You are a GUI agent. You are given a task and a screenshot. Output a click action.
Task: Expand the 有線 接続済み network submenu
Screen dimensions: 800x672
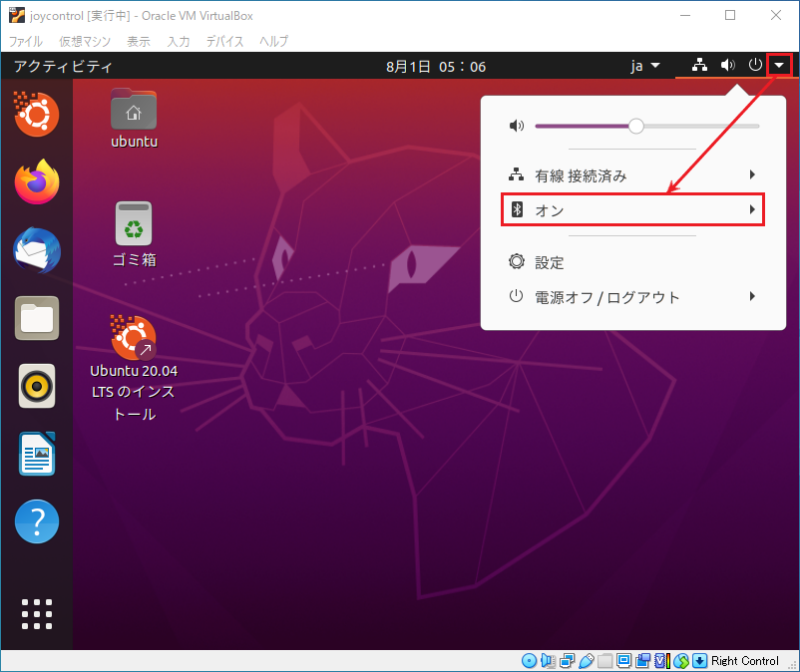pyautogui.click(x=632, y=175)
